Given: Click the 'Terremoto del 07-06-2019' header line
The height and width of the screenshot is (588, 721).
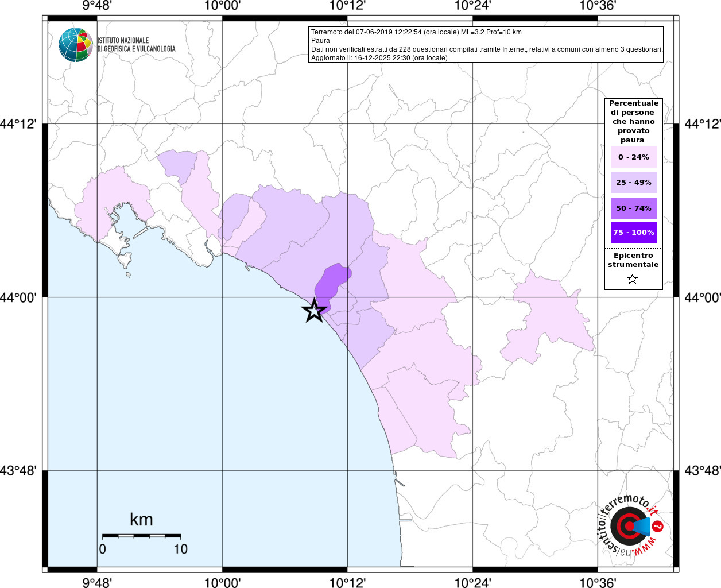Looking at the screenshot, I should pyautogui.click(x=416, y=32).
